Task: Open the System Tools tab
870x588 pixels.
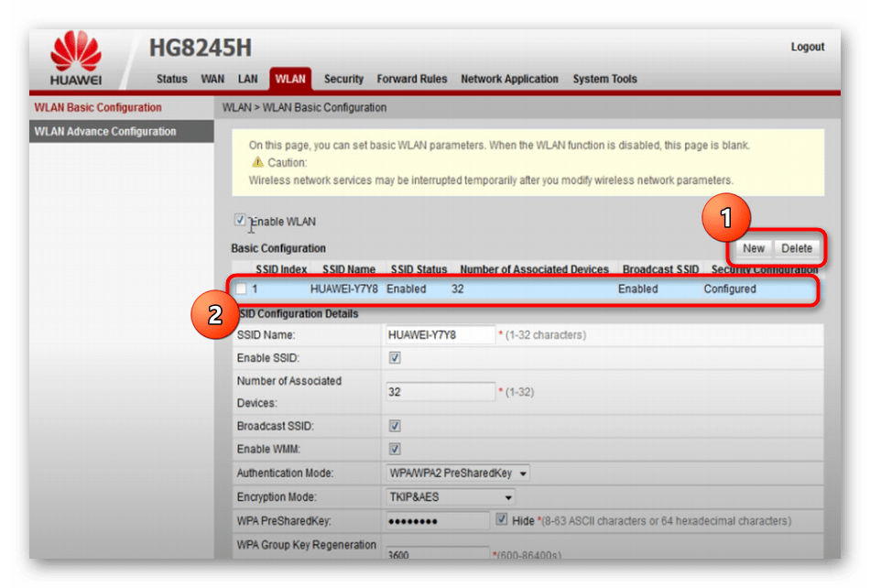Action: [x=604, y=79]
